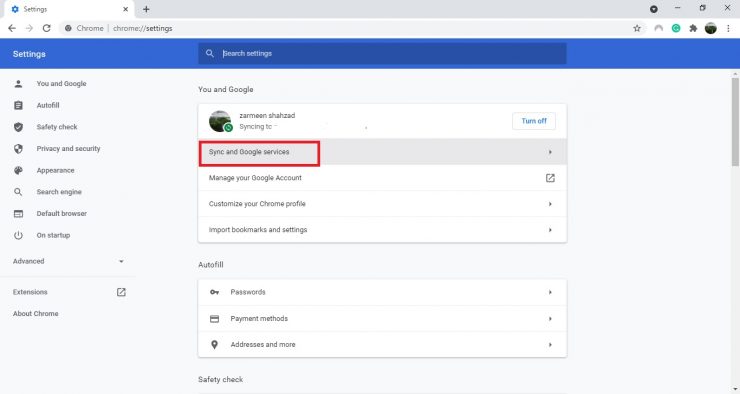Select Search engine in the sidebar

click(x=59, y=192)
